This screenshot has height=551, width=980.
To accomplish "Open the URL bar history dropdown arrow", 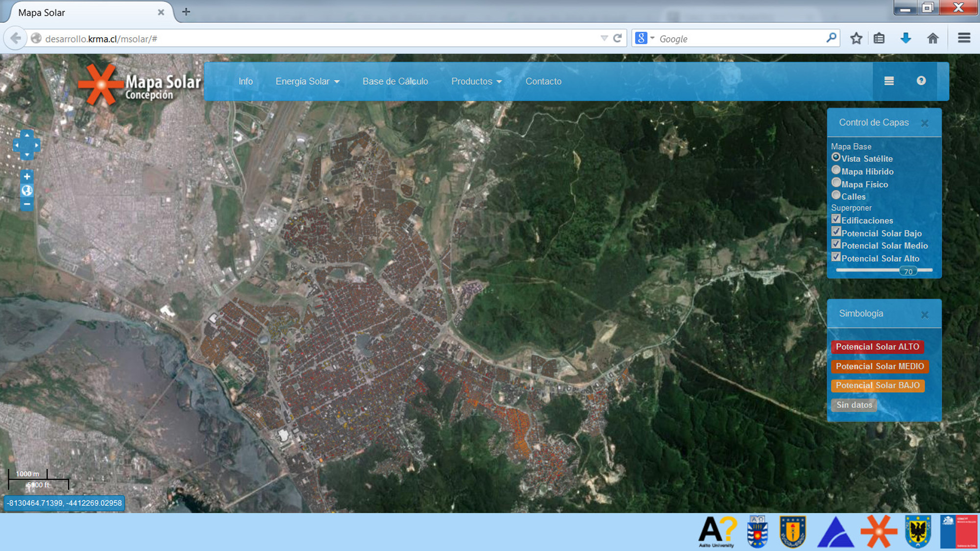I will point(604,39).
